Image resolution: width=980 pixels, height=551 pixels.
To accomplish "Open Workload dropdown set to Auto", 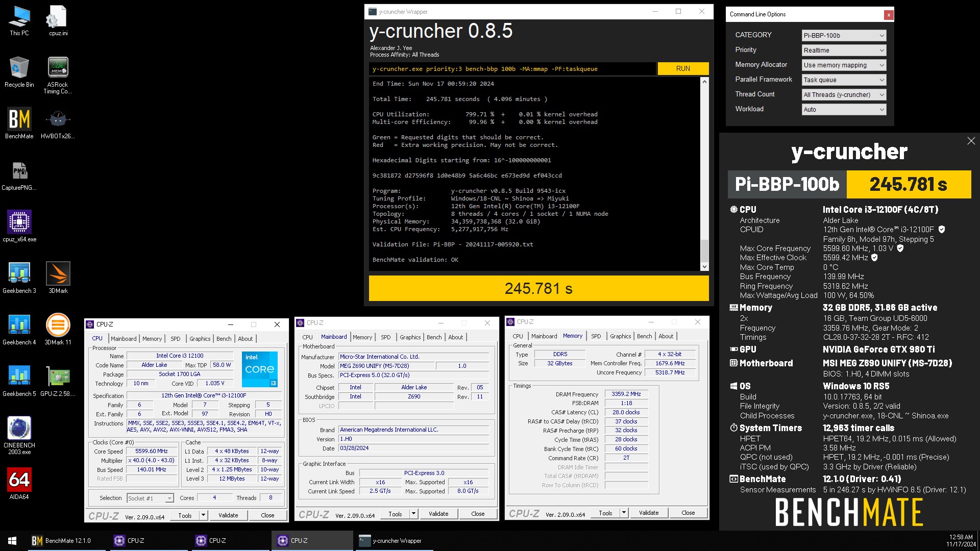I will [x=844, y=109].
